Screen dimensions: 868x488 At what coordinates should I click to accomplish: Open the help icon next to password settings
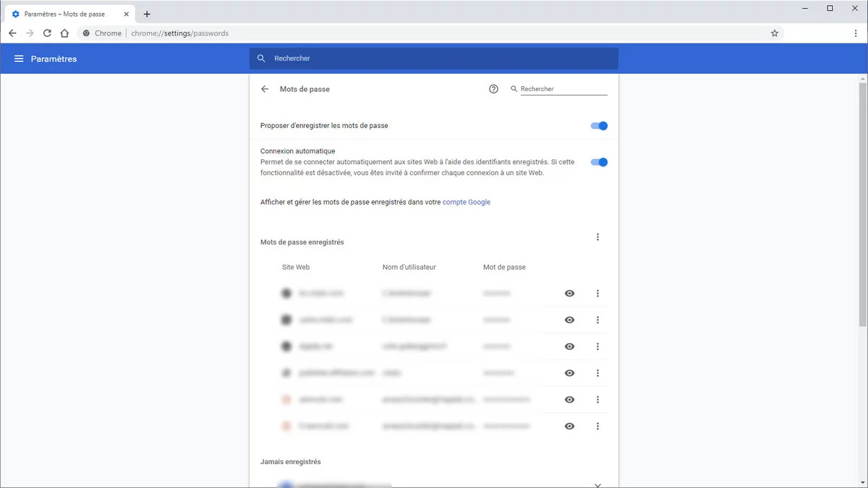[x=493, y=89]
